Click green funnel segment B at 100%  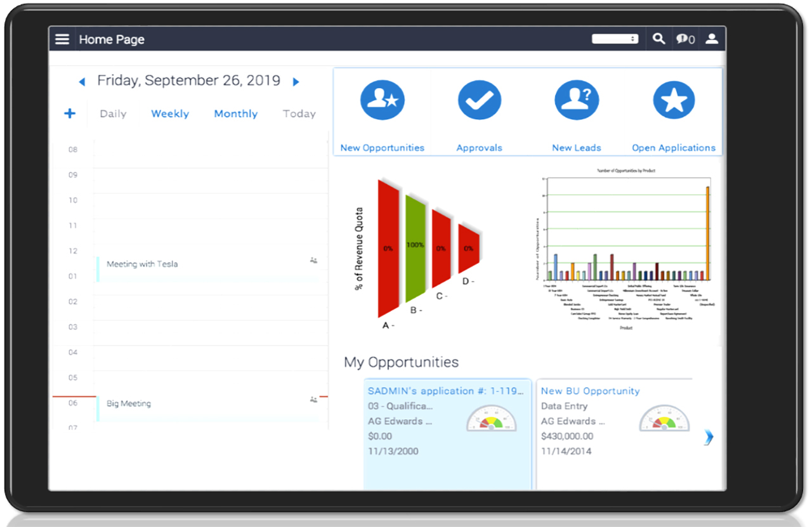coord(416,249)
